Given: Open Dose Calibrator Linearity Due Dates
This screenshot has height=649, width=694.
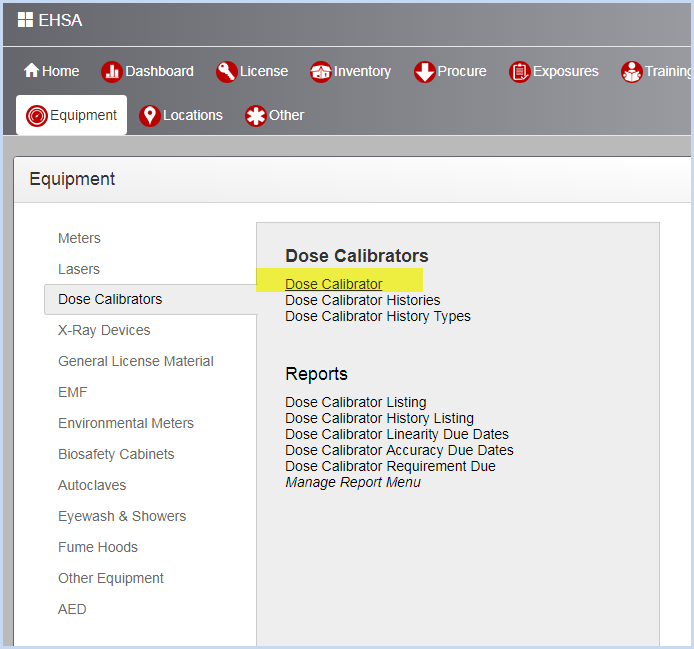Looking at the screenshot, I should click(x=397, y=434).
